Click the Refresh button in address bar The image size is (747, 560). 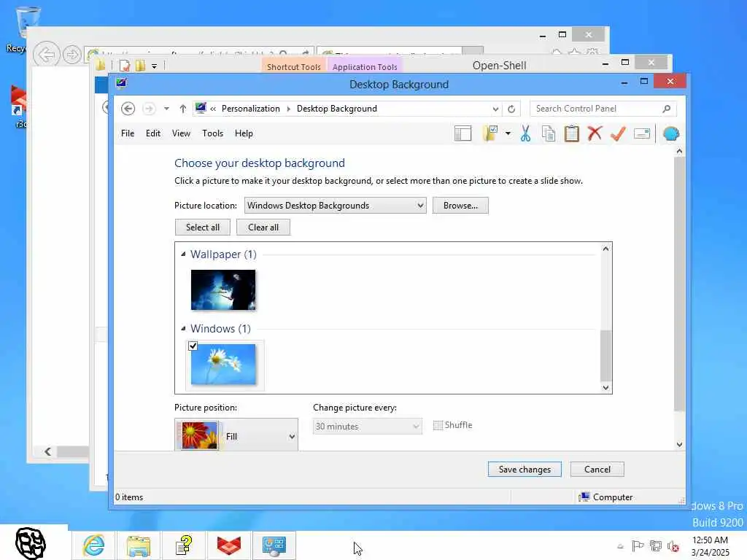[x=511, y=109]
